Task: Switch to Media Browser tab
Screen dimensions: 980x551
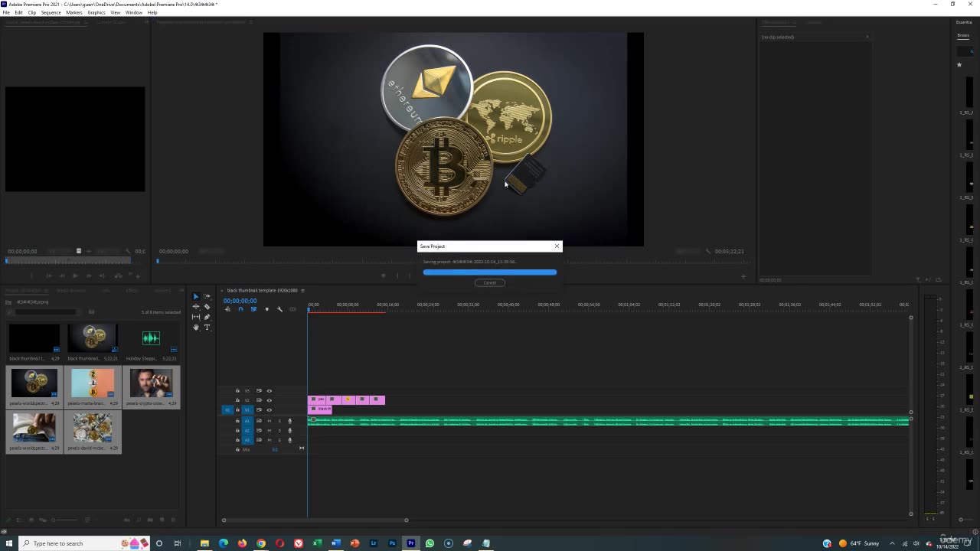Action: (x=71, y=290)
